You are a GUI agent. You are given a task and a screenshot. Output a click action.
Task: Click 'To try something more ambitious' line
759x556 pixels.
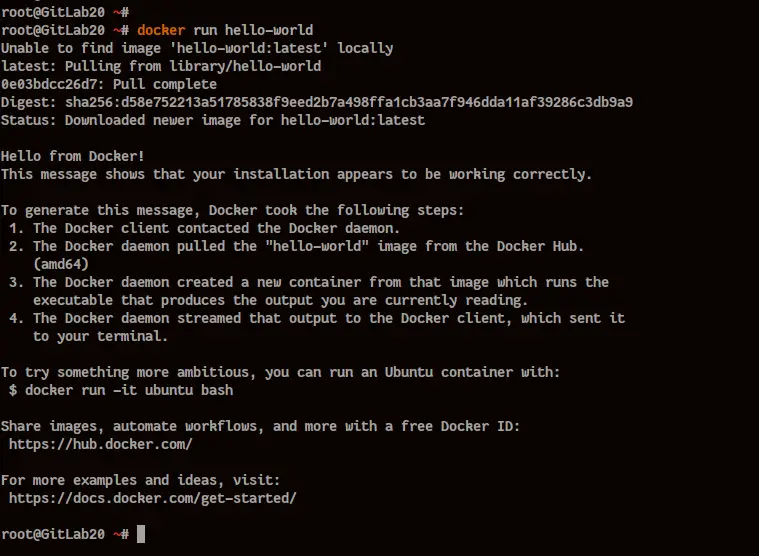click(280, 372)
